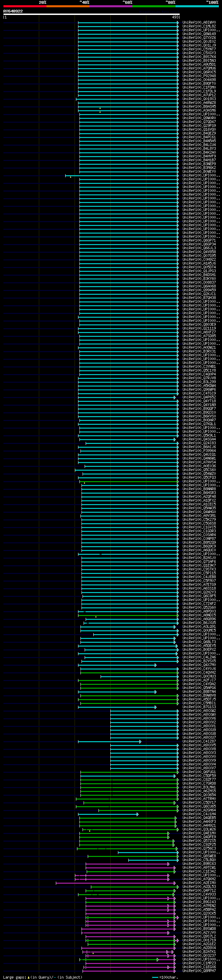222x980 pixels.
Task: Open hit UniRef100_Q8W149
Action: point(199,34)
